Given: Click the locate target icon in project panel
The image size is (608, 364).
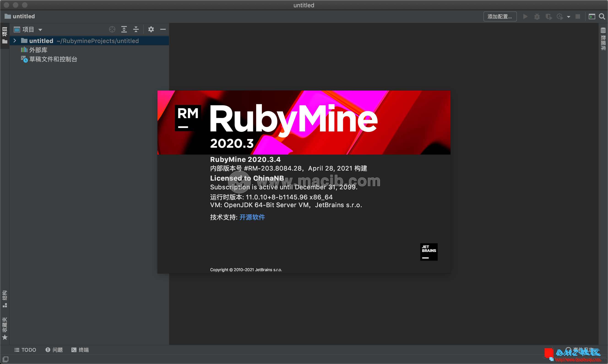Looking at the screenshot, I should coord(112,29).
